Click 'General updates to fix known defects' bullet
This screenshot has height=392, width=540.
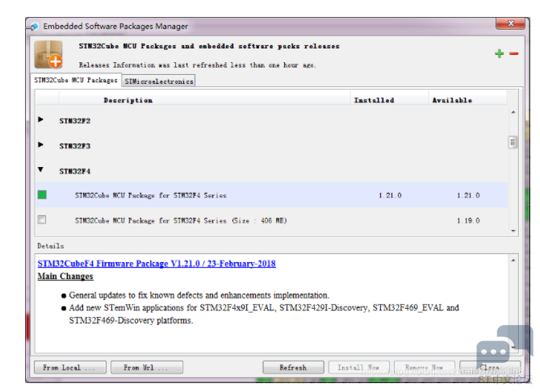[199, 295]
